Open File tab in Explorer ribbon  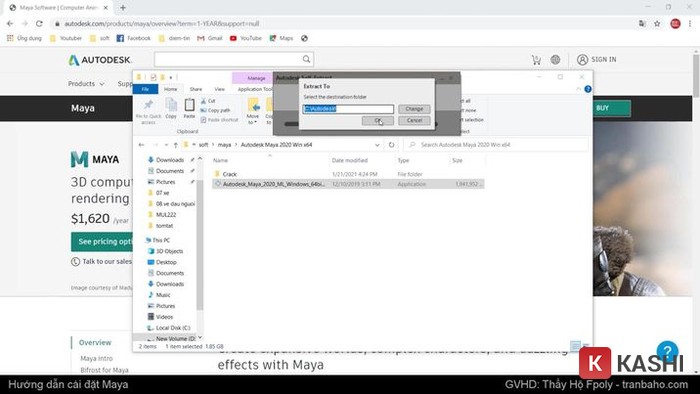(x=145, y=89)
